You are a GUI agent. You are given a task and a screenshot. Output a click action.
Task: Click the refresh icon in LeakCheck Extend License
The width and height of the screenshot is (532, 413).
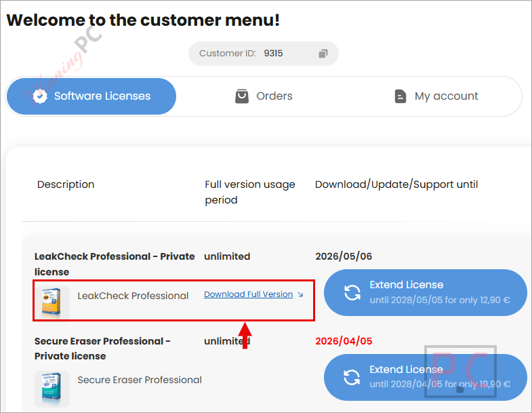tap(352, 292)
